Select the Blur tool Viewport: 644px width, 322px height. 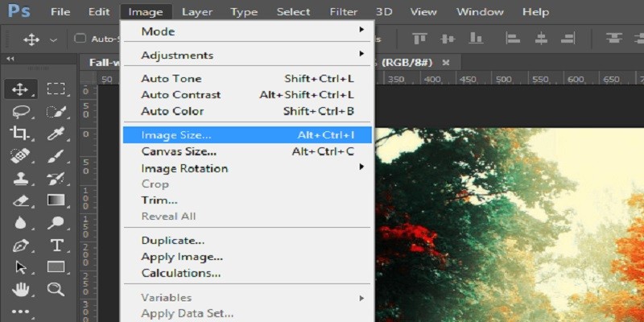(x=20, y=223)
